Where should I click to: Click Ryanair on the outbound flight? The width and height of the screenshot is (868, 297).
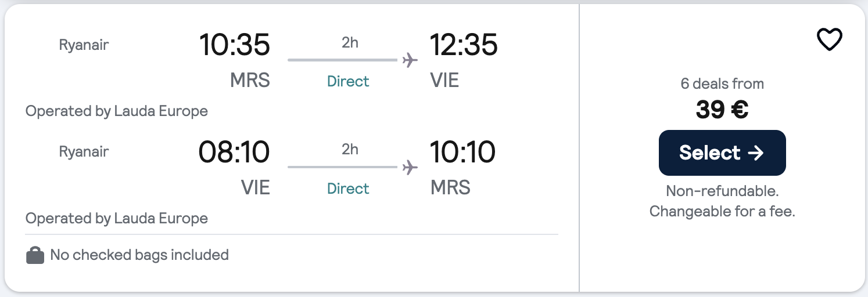84,45
